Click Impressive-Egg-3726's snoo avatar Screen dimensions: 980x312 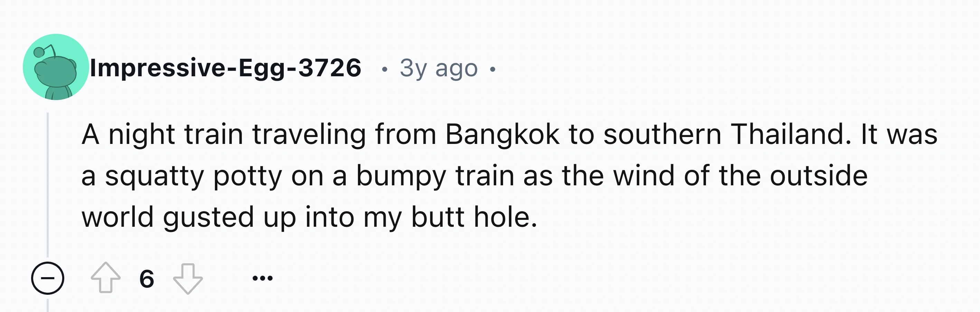(55, 68)
